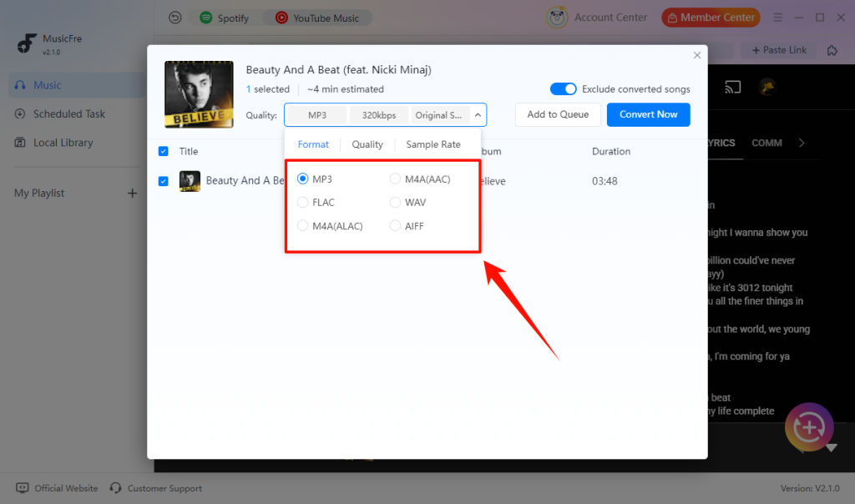Collapse the Quality dropdown selector
This screenshot has height=504, width=855.
point(478,115)
